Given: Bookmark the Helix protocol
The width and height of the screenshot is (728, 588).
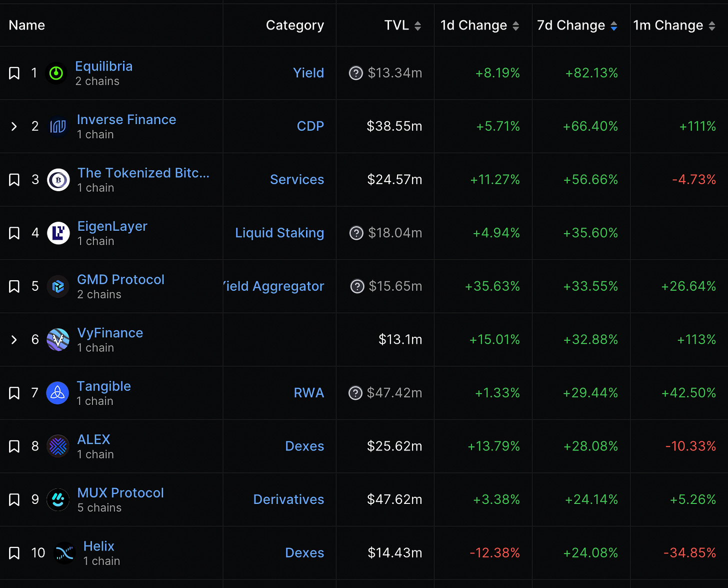Looking at the screenshot, I should [x=14, y=553].
